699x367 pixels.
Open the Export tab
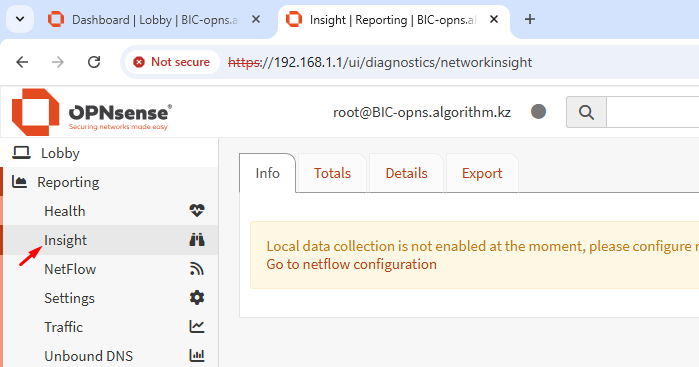[482, 173]
